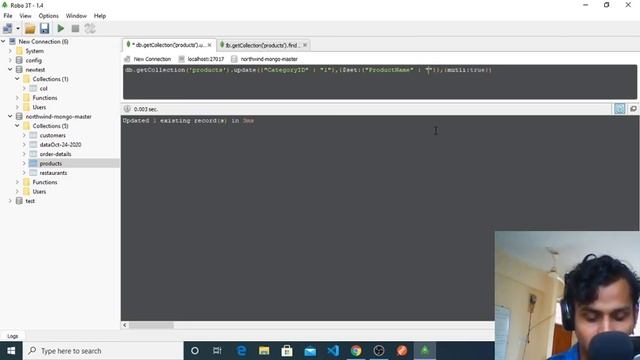Screen dimensions: 640x360
Task: Open the Options menu
Action: (x=49, y=16)
